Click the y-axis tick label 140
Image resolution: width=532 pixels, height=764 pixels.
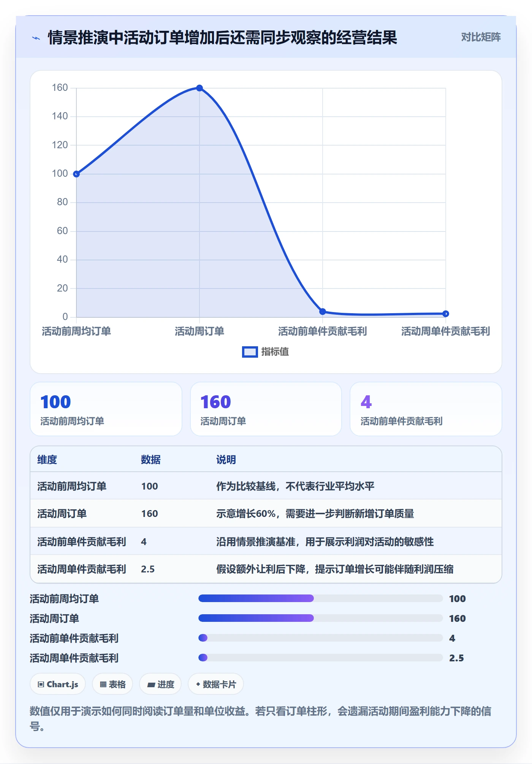pos(60,116)
